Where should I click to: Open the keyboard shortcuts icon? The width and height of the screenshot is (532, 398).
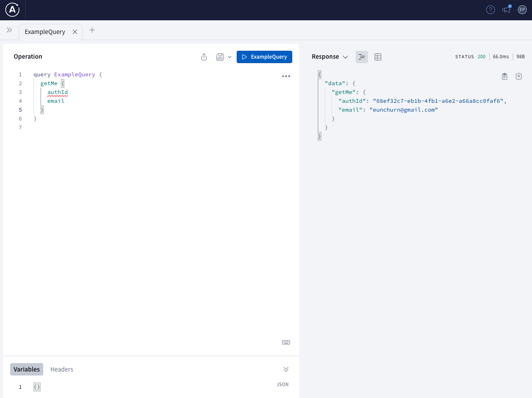[286, 342]
